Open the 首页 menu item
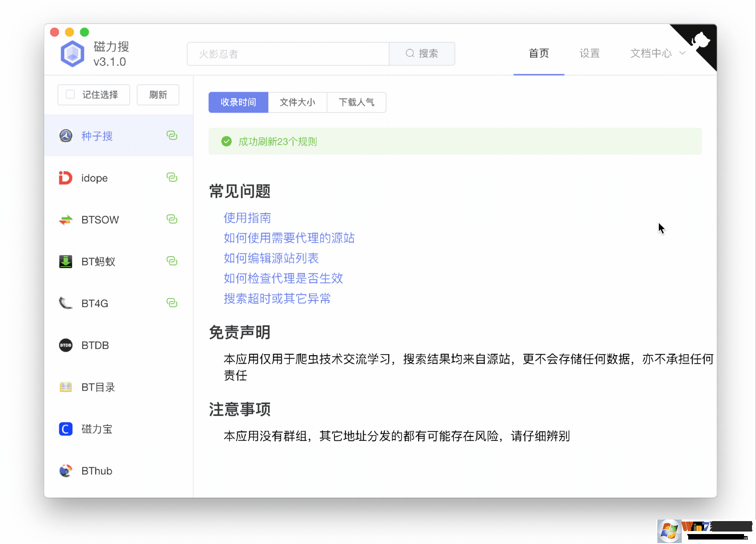The image size is (756, 544). tap(539, 53)
